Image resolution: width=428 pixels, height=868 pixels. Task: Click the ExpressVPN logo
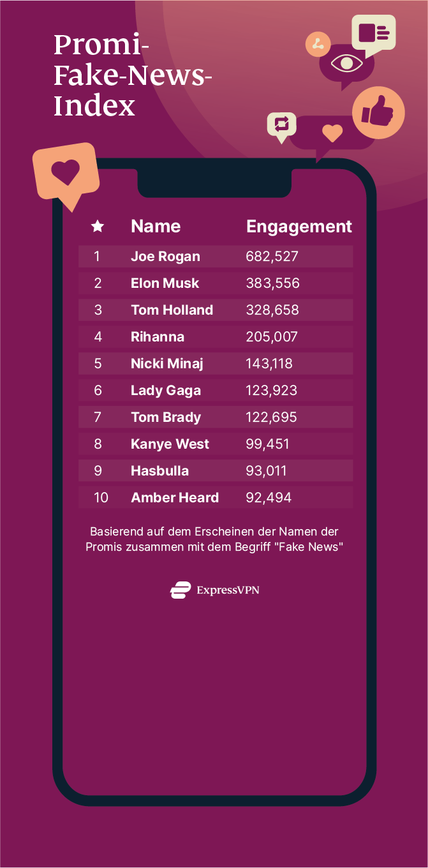pos(214,590)
